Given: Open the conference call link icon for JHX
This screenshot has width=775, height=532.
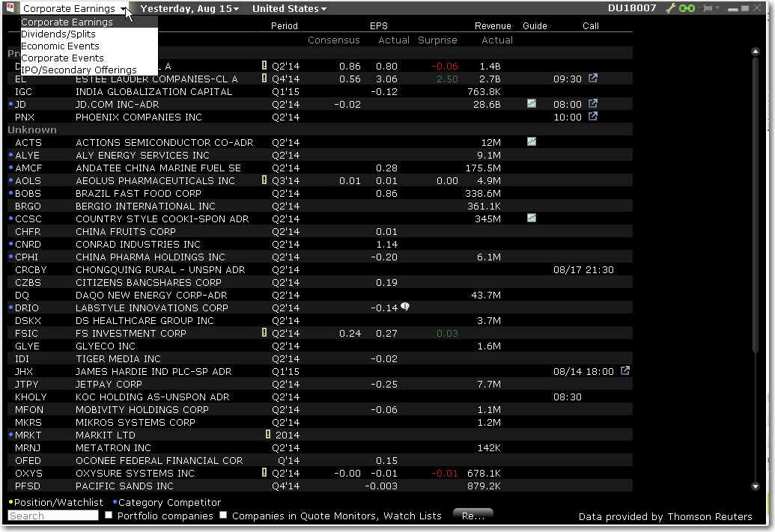Looking at the screenshot, I should click(x=625, y=370).
